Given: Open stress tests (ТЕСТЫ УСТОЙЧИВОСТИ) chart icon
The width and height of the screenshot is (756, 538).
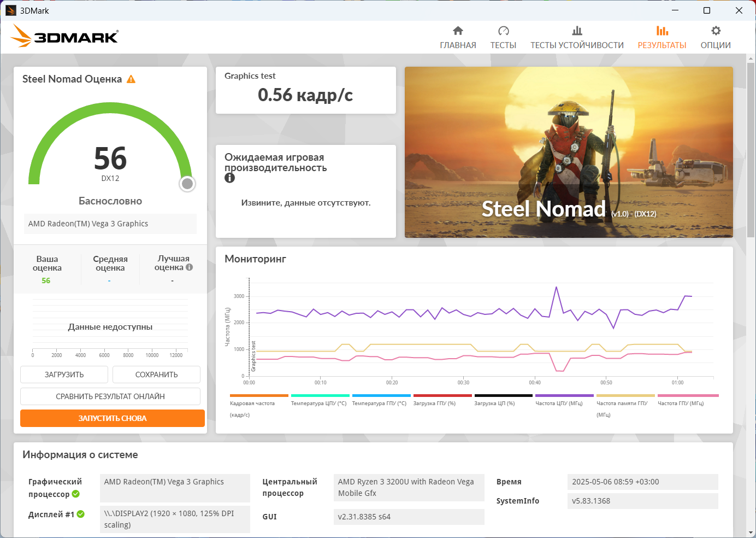Looking at the screenshot, I should pos(577,31).
